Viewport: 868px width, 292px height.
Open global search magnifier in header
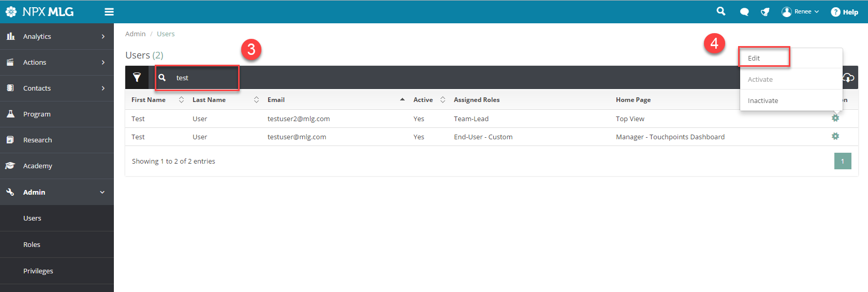coord(720,11)
